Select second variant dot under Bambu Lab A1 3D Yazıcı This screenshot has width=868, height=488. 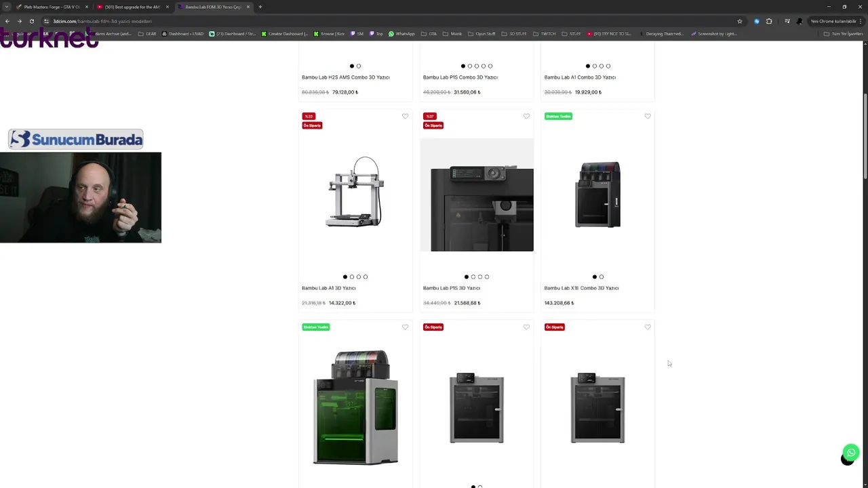pos(352,277)
